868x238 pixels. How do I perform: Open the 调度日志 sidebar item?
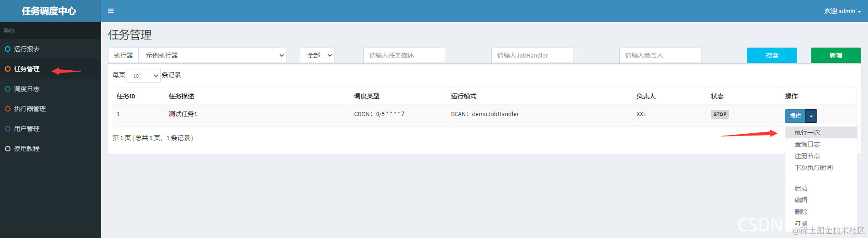tap(50, 89)
